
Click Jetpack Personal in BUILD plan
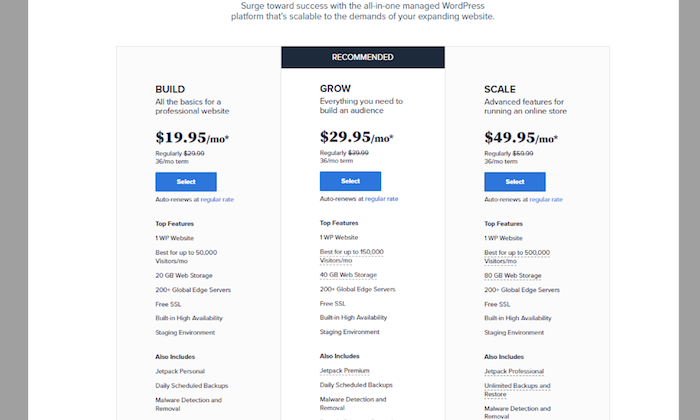click(180, 371)
